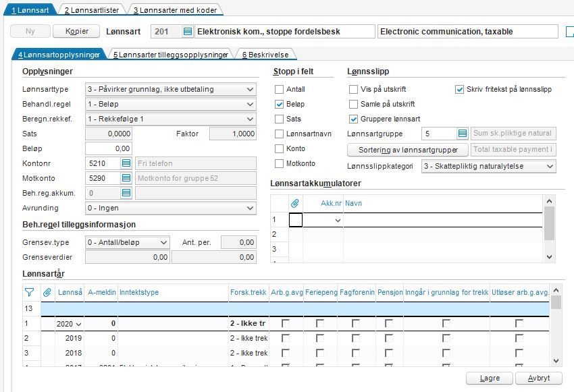Toggle the Antall stop-field checkbox

tap(280, 89)
